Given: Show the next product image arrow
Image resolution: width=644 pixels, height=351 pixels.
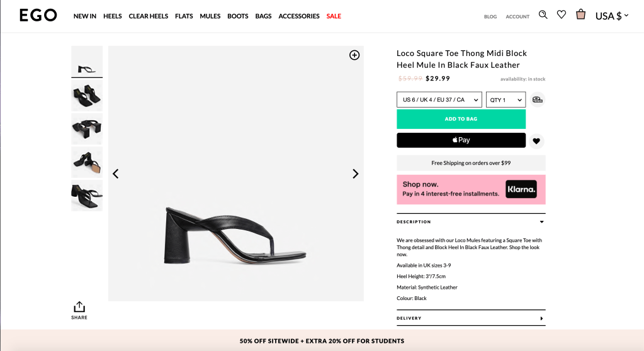Looking at the screenshot, I should point(355,174).
